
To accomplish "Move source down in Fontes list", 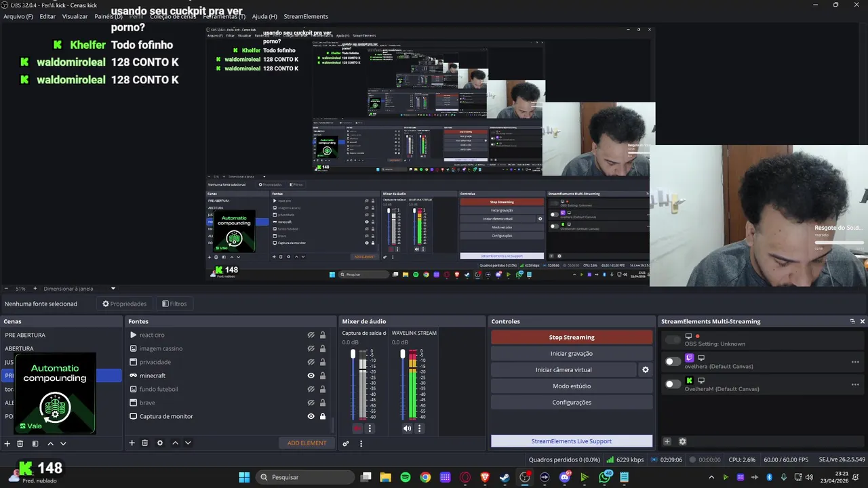I will pos(188,443).
